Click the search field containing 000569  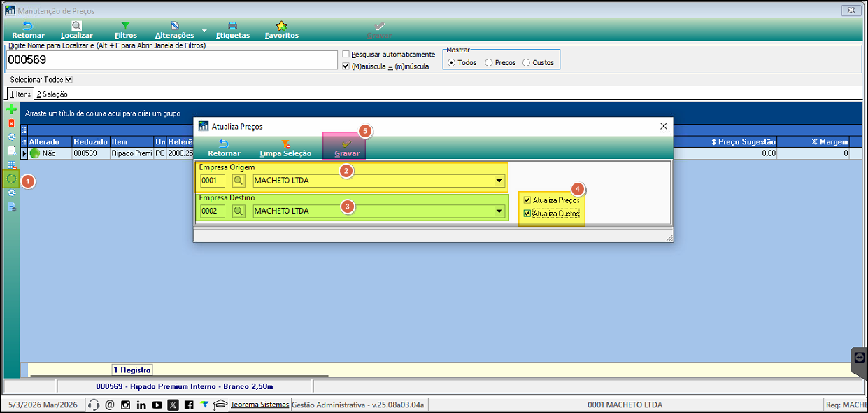click(172, 60)
